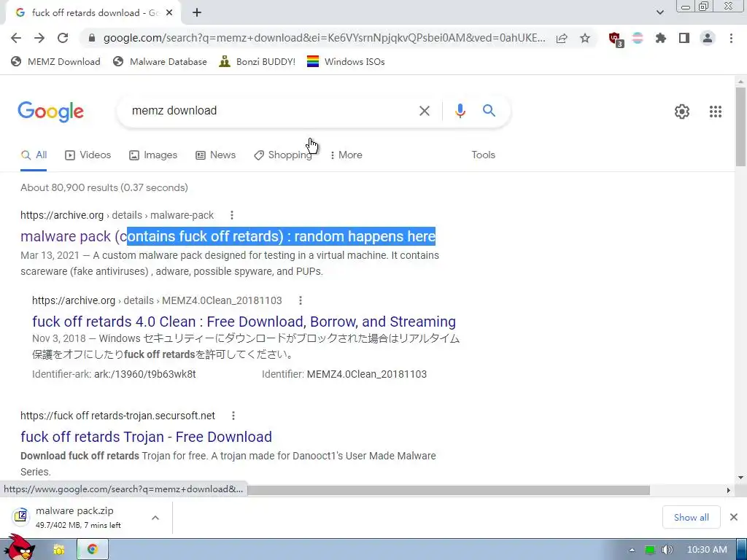
Task: Reload the page with the refresh icon
Action: click(63, 38)
